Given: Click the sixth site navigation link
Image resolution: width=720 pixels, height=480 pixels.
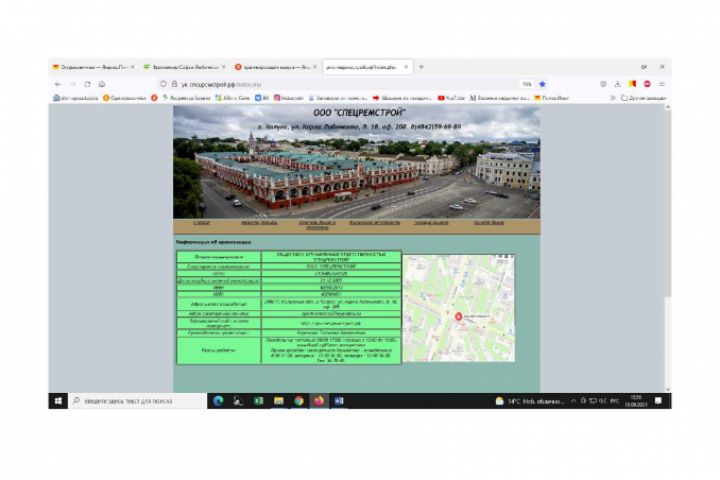Looking at the screenshot, I should pos(489,222).
